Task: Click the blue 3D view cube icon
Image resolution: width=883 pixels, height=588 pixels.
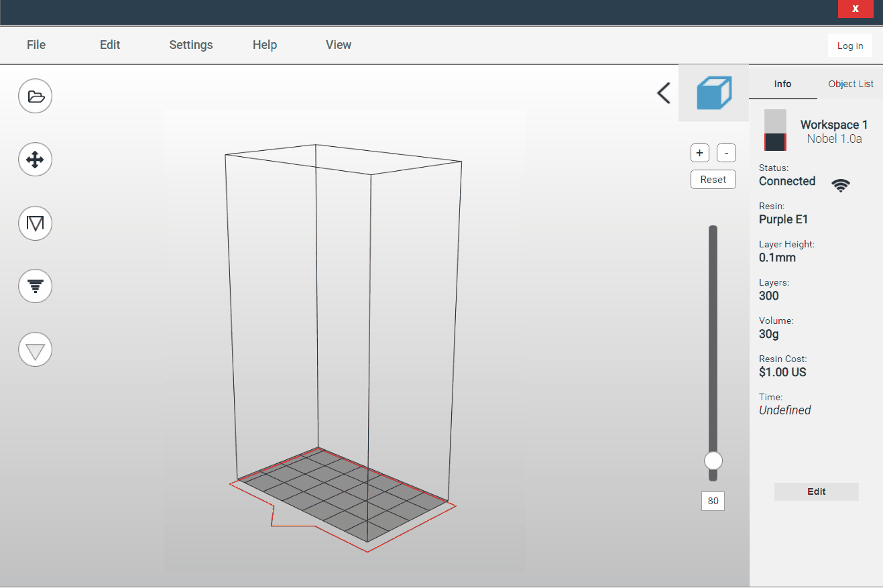Action: click(x=713, y=93)
